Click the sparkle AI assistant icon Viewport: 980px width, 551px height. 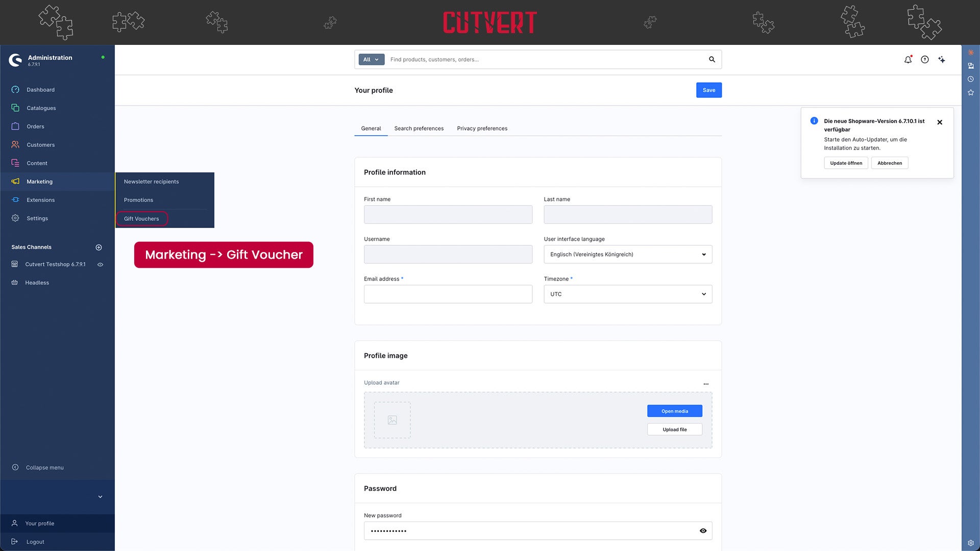pyautogui.click(x=942, y=60)
